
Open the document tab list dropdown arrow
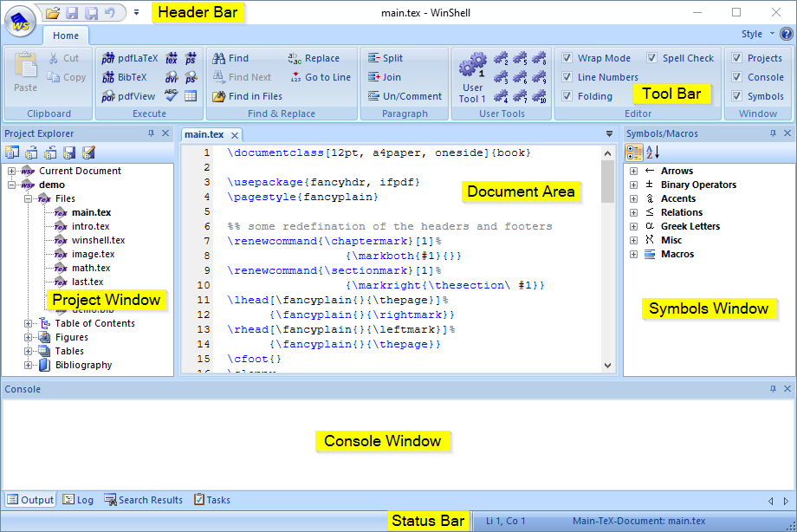tap(609, 133)
